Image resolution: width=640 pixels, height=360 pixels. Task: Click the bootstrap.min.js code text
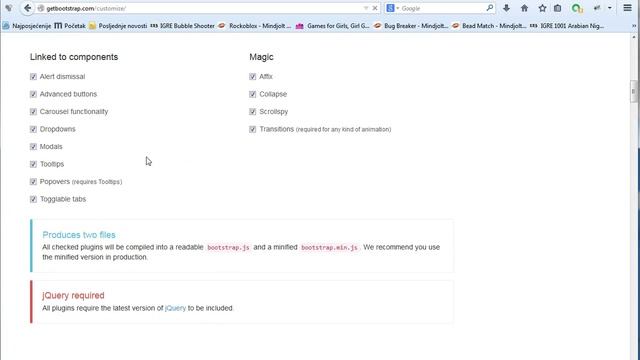click(329, 248)
